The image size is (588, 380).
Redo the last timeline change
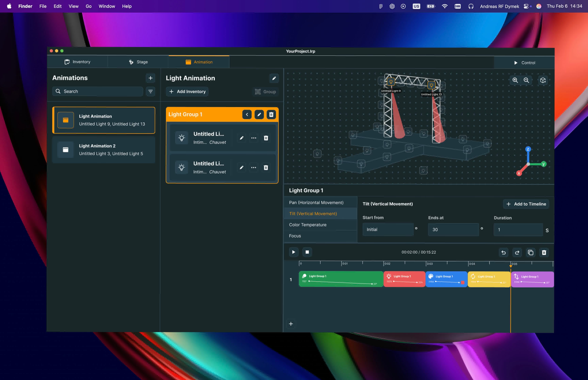tap(517, 252)
